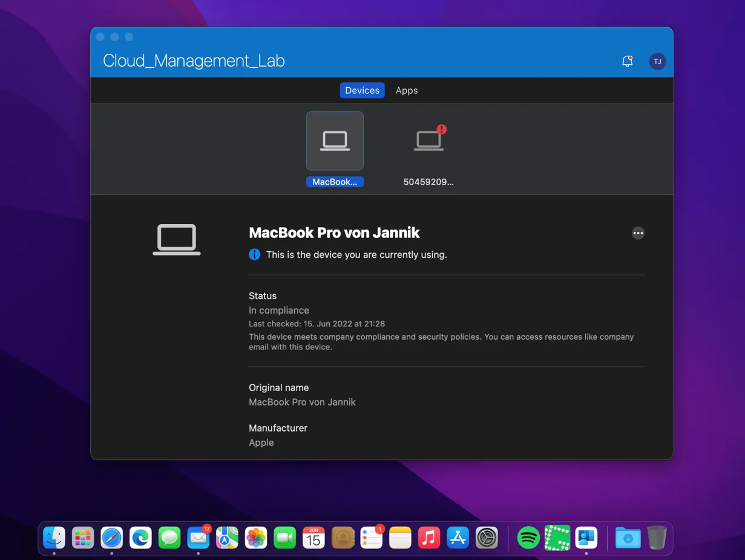
Task: Open Music from the Dock
Action: [x=429, y=538]
